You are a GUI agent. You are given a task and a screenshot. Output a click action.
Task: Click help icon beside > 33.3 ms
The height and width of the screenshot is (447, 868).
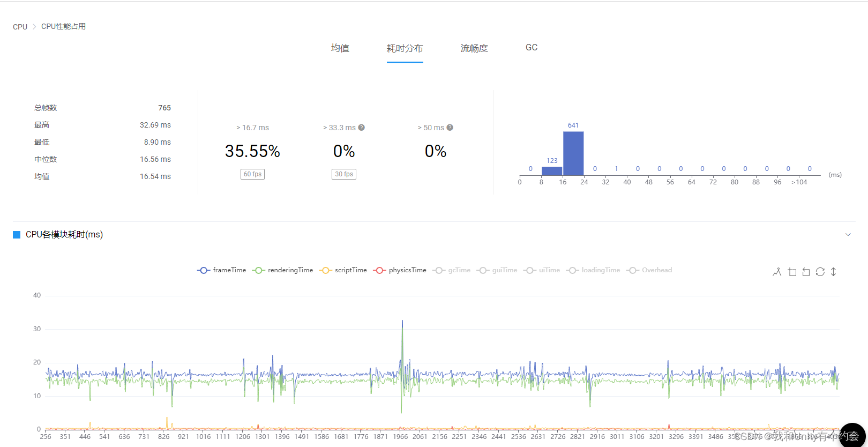362,128
